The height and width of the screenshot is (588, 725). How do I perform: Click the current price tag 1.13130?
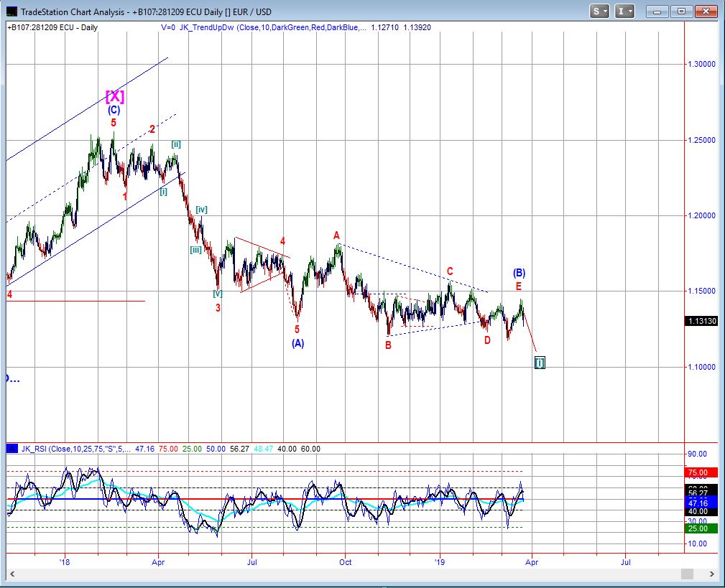coord(701,321)
